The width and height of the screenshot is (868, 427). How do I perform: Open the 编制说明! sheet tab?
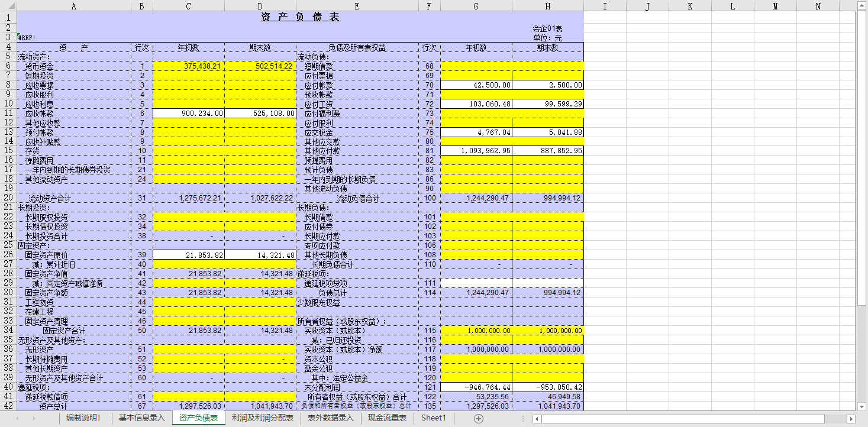pyautogui.click(x=83, y=418)
